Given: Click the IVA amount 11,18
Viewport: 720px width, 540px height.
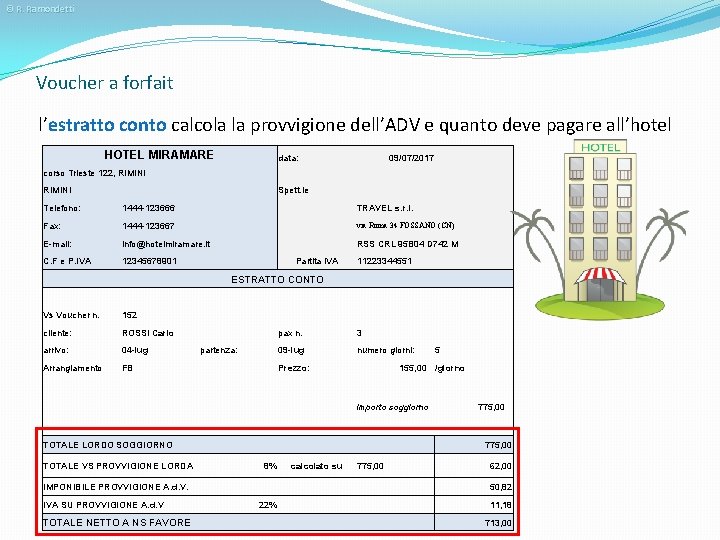Looking at the screenshot, I should coord(501,505).
